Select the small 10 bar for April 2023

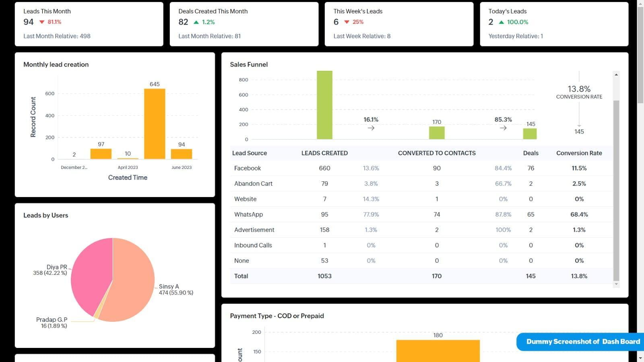click(128, 158)
